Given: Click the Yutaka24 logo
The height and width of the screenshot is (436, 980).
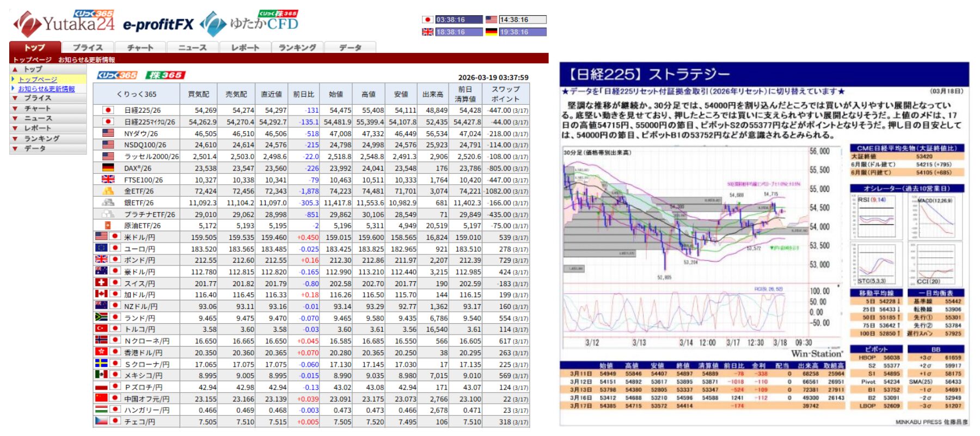Looking at the screenshot, I should [64, 23].
